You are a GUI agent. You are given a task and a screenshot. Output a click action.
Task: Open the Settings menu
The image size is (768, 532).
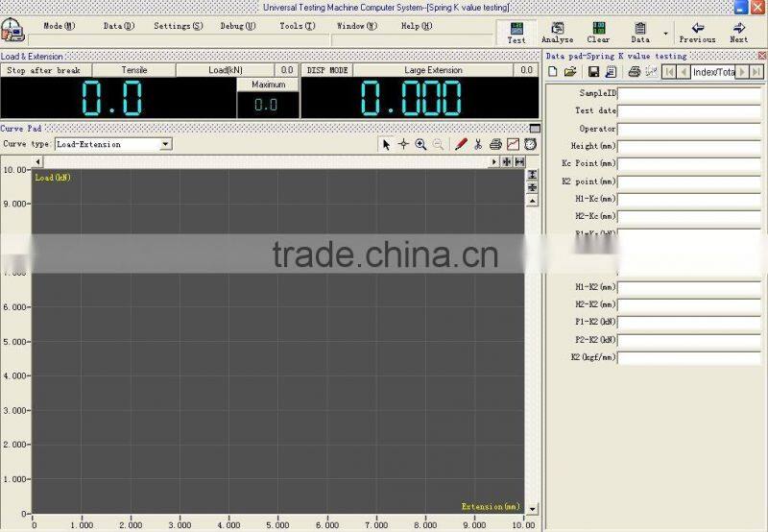tap(179, 26)
